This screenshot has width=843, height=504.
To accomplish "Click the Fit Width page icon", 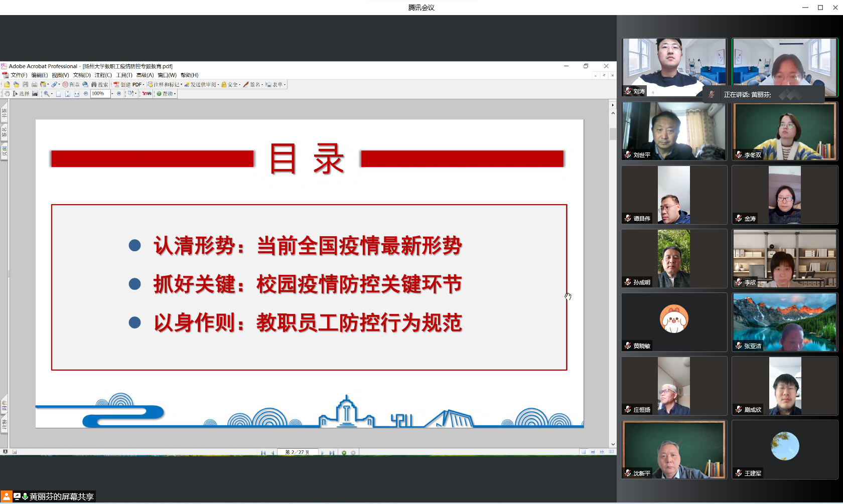I will pyautogui.click(x=77, y=94).
